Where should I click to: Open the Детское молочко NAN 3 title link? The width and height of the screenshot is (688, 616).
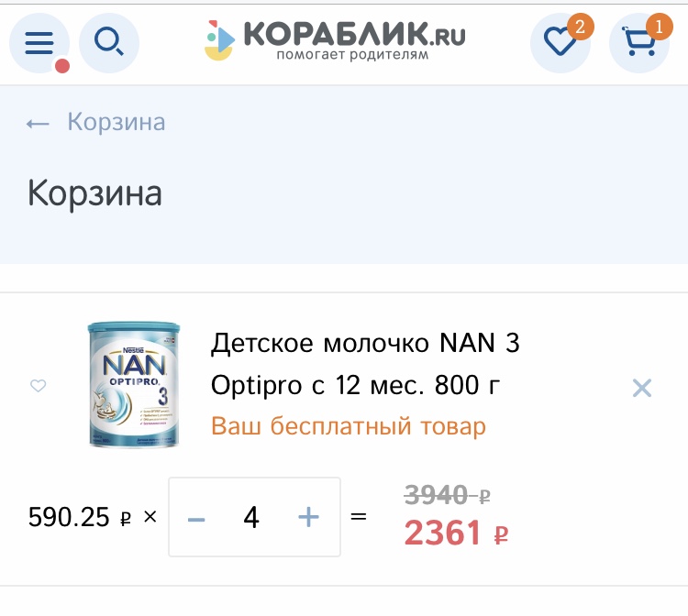(x=365, y=365)
